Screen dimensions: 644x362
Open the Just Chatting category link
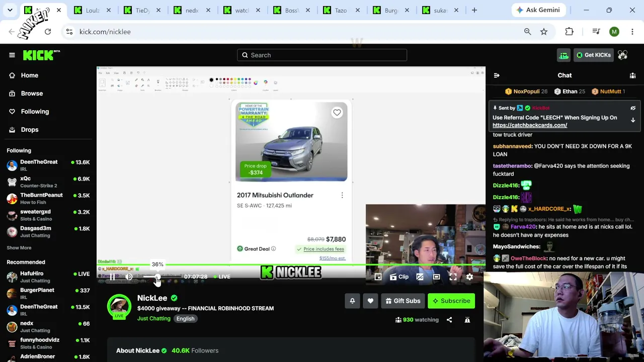[x=154, y=319]
